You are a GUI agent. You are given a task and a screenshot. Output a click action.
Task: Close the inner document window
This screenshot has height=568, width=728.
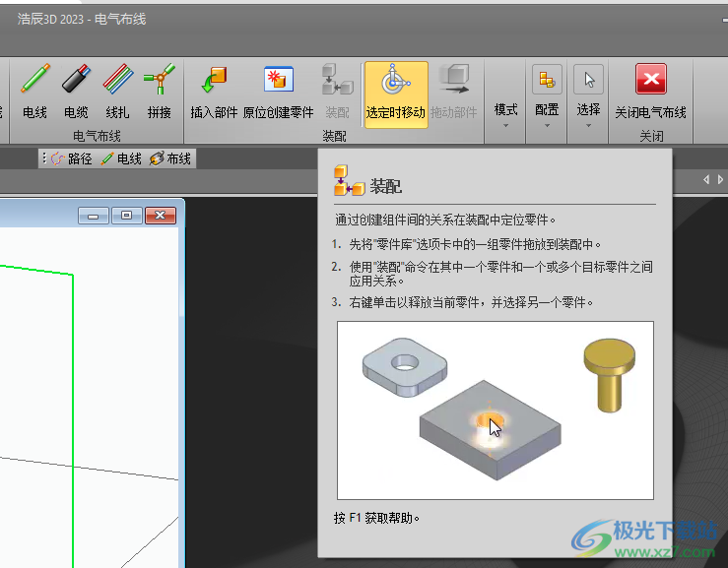coord(161,216)
